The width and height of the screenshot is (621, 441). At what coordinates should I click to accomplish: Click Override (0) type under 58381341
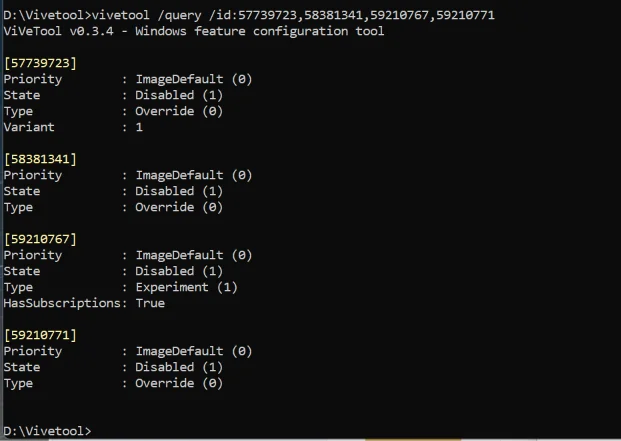(179, 207)
